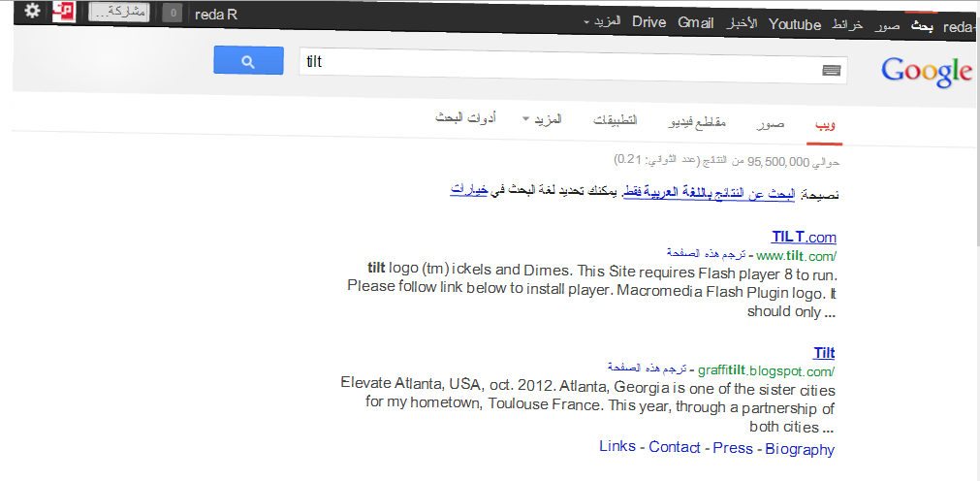Screen dimensions: 980x481
Task: Open the notifications counter showing 0
Action: pyautogui.click(x=172, y=14)
